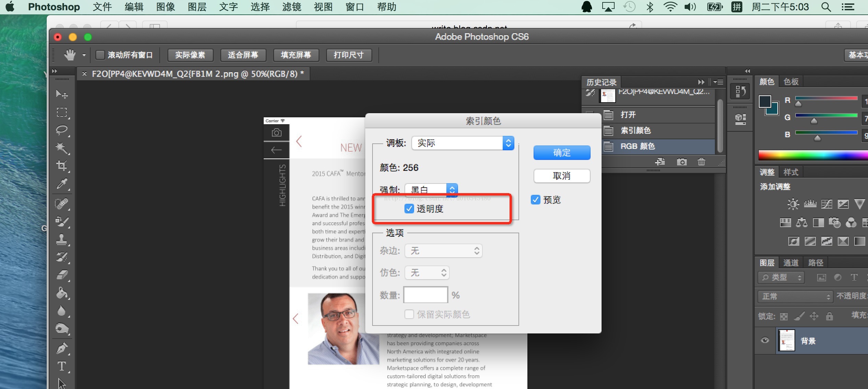
Task: Toggle the 预览 preview checkbox
Action: 535,200
